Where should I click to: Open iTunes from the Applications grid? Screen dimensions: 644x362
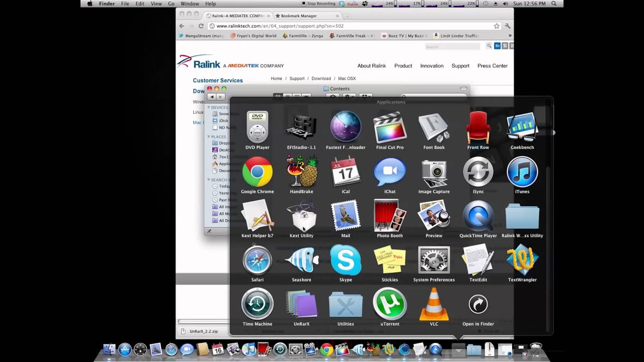click(x=522, y=171)
